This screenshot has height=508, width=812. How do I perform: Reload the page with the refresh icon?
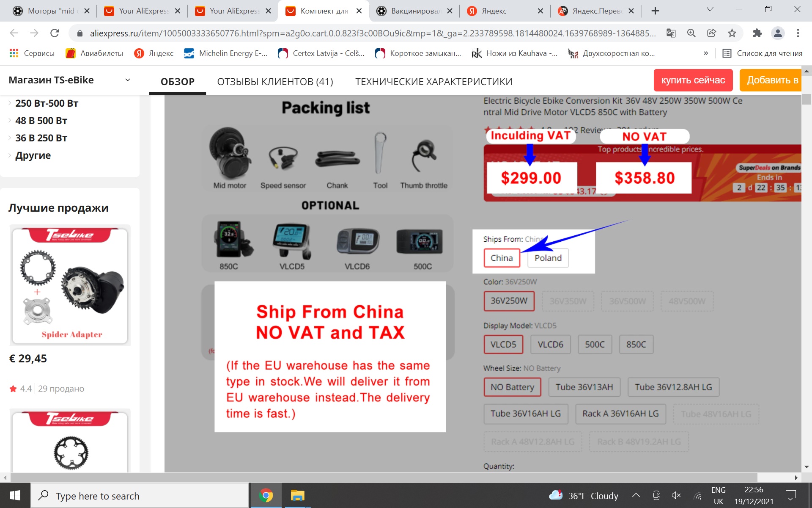pyautogui.click(x=55, y=33)
